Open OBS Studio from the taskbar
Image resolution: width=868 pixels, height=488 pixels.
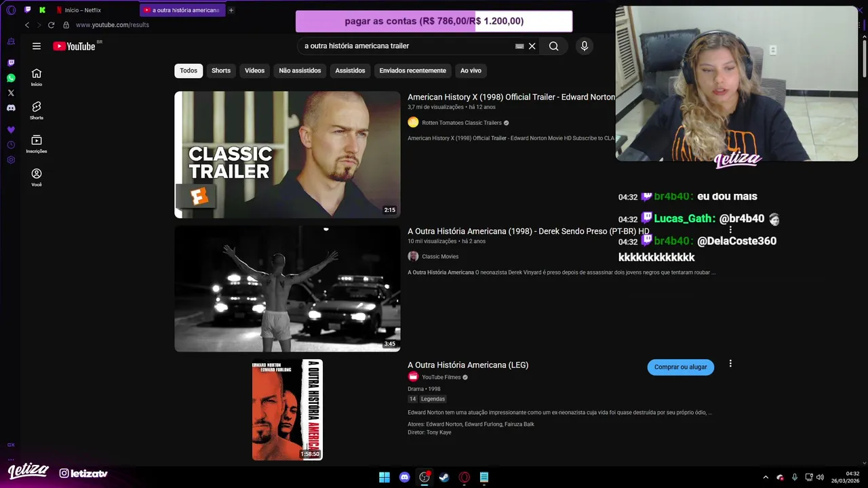click(x=425, y=477)
